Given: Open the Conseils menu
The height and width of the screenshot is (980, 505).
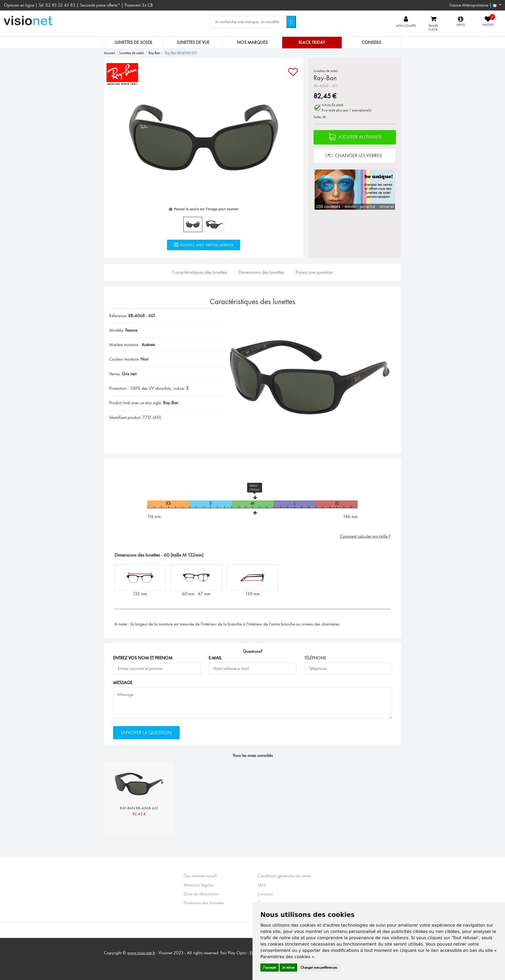Looking at the screenshot, I should point(371,42).
